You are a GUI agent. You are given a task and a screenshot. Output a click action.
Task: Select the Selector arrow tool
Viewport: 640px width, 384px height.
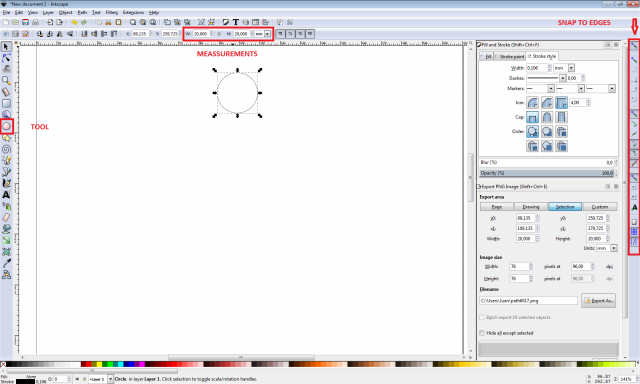(6, 47)
